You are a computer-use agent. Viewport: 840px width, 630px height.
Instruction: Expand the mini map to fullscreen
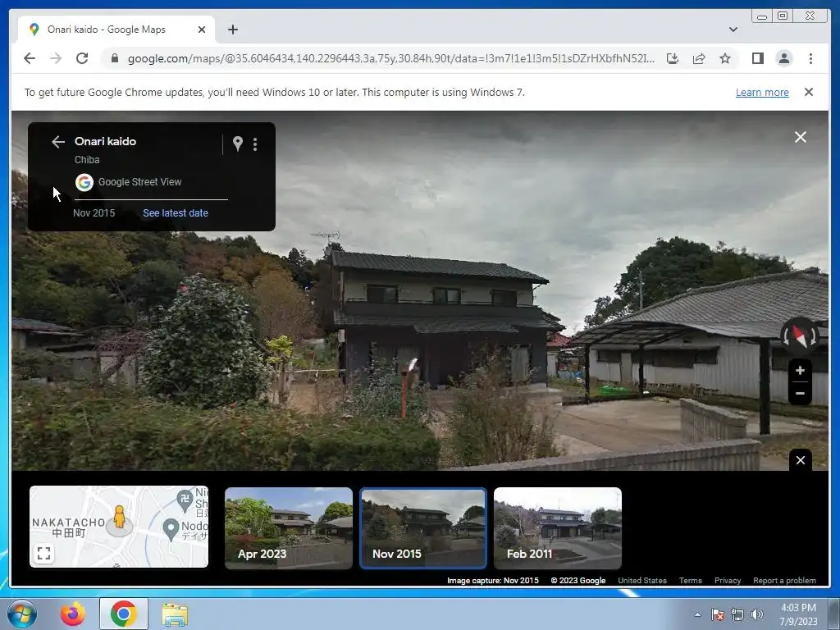tap(44, 554)
